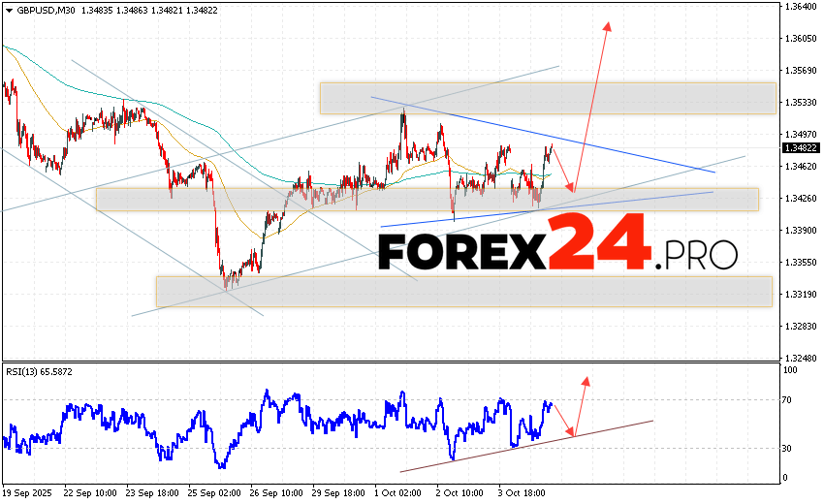Screen dimensions: 824x504
Task: Click the RSI 70 level label
Action: (x=790, y=399)
